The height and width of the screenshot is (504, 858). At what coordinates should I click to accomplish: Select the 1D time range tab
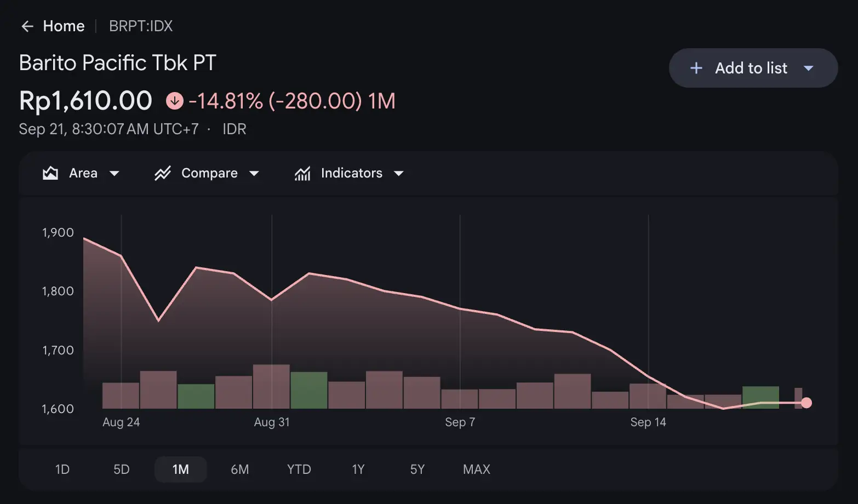click(62, 469)
